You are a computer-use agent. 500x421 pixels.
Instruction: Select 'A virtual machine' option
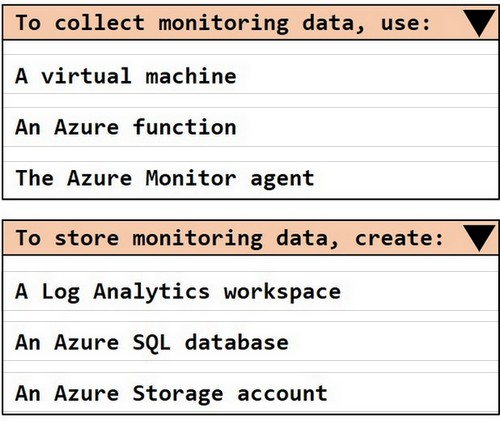[250, 74]
